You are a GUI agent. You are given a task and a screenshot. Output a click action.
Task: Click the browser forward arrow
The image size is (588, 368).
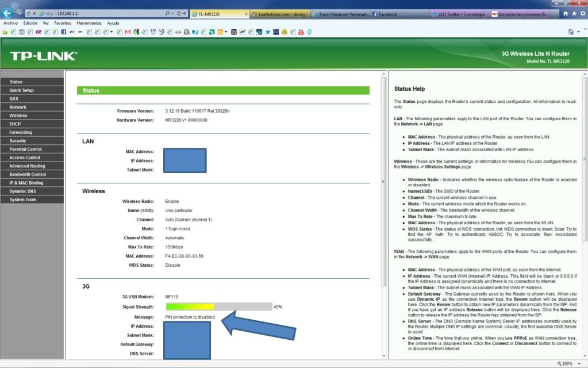pyautogui.click(x=19, y=13)
